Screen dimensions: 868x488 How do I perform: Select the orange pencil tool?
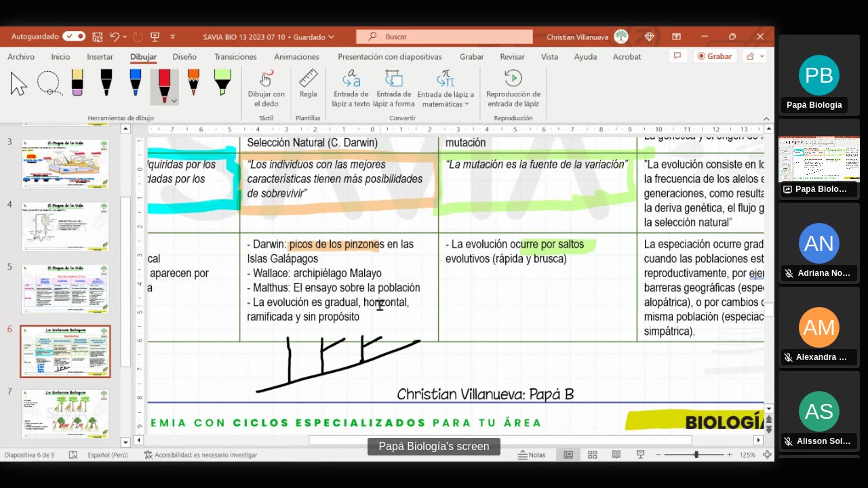tap(193, 83)
